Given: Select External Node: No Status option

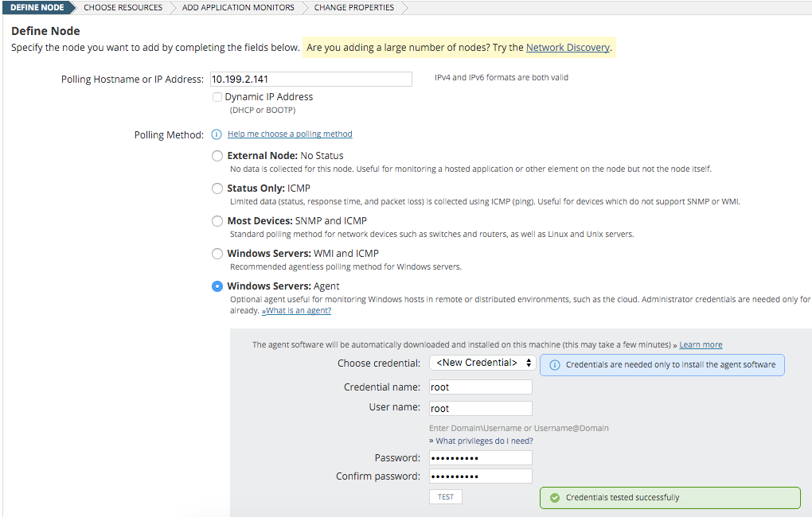Looking at the screenshot, I should (217, 156).
